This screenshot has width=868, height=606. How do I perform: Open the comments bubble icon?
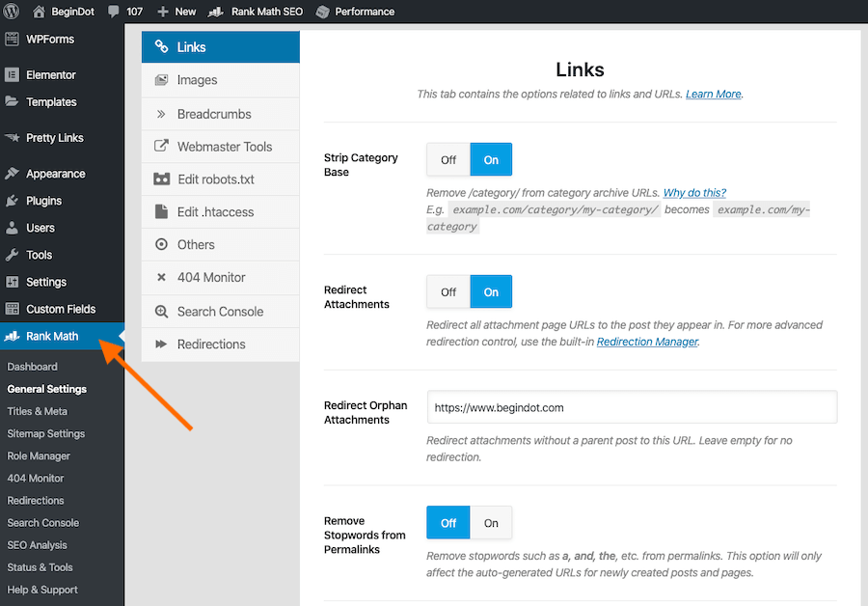[x=114, y=11]
